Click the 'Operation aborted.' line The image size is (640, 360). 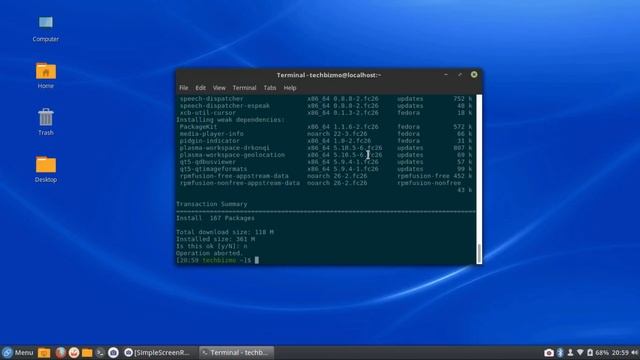tap(210, 253)
